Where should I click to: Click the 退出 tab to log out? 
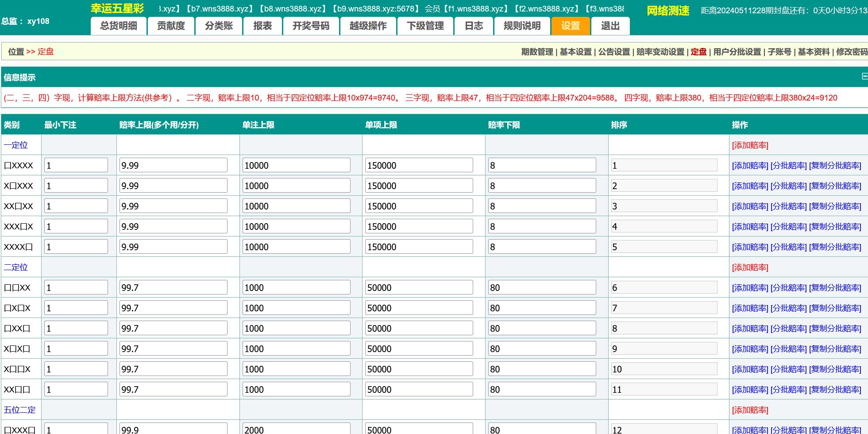click(610, 26)
